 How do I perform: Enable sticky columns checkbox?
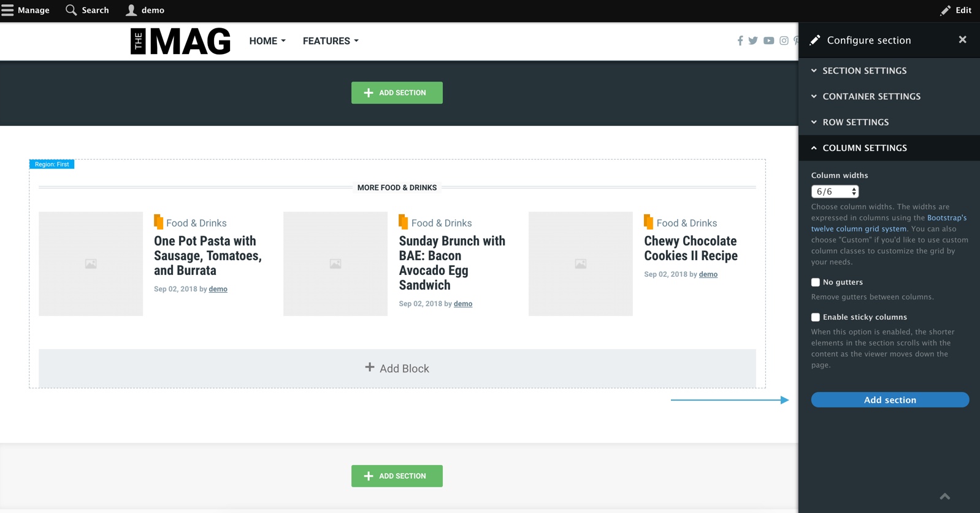816,317
